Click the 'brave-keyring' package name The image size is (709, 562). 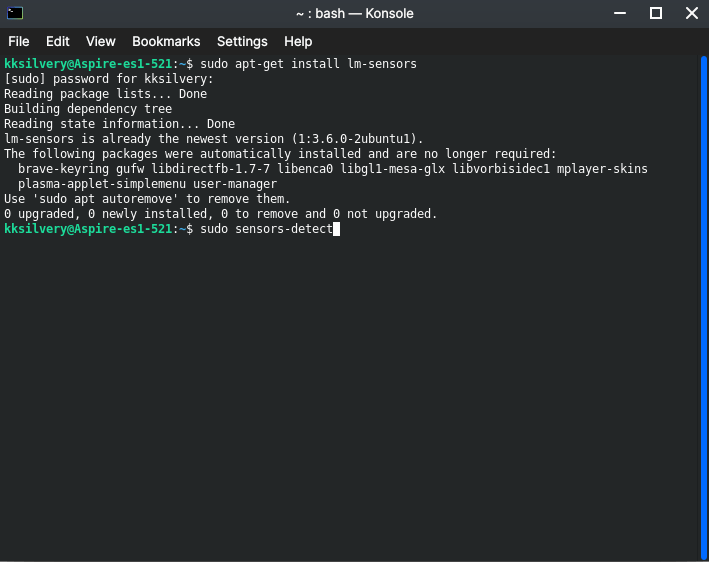click(x=63, y=169)
